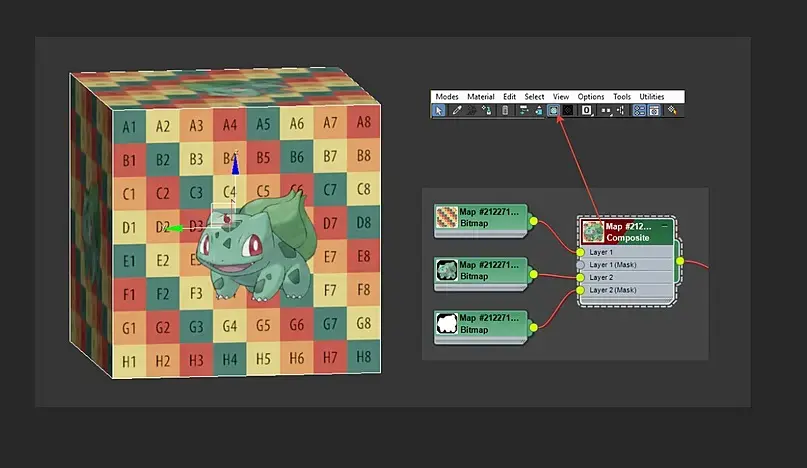Image resolution: width=807 pixels, height=468 pixels.
Task: Open the Tools menu
Action: click(622, 96)
